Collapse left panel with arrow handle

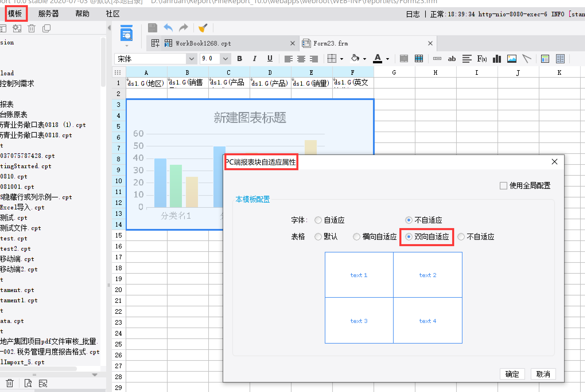(109, 28)
